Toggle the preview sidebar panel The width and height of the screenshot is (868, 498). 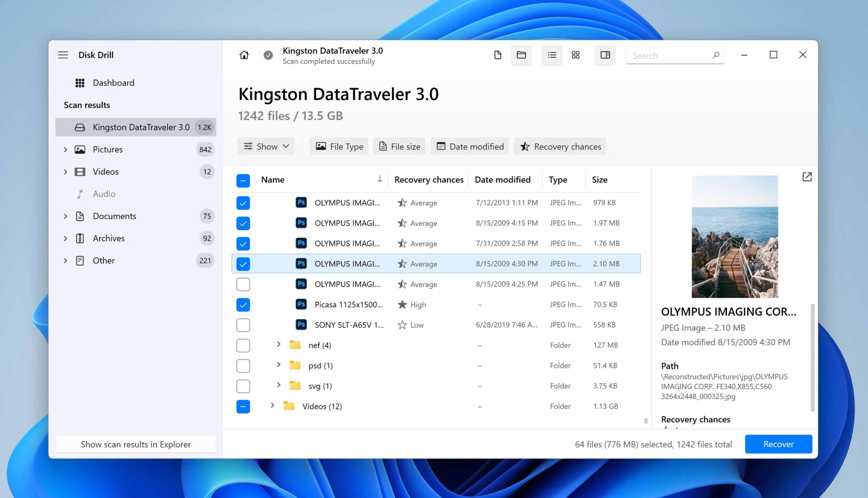tap(605, 55)
